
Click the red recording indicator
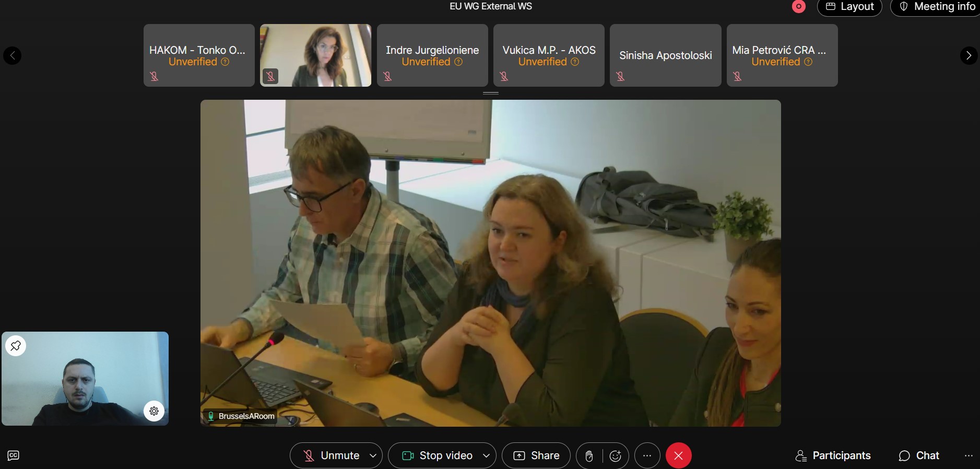pos(798,7)
